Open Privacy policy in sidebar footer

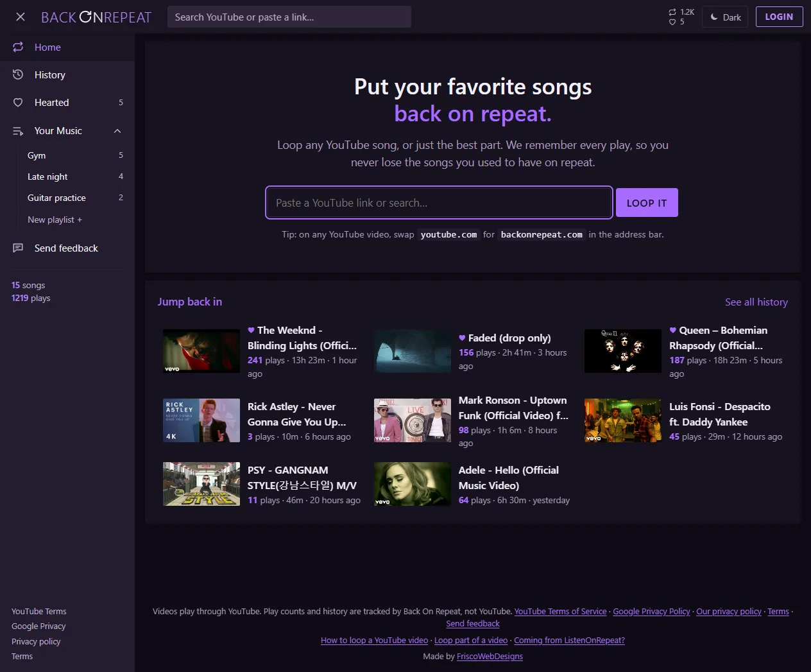click(36, 641)
